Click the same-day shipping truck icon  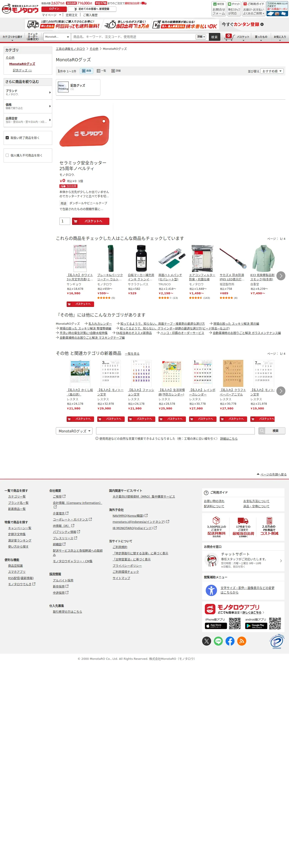[243, 521]
